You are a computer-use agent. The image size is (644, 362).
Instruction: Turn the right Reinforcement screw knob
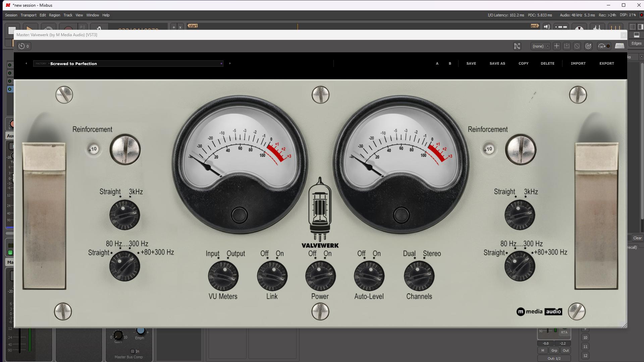click(x=521, y=149)
